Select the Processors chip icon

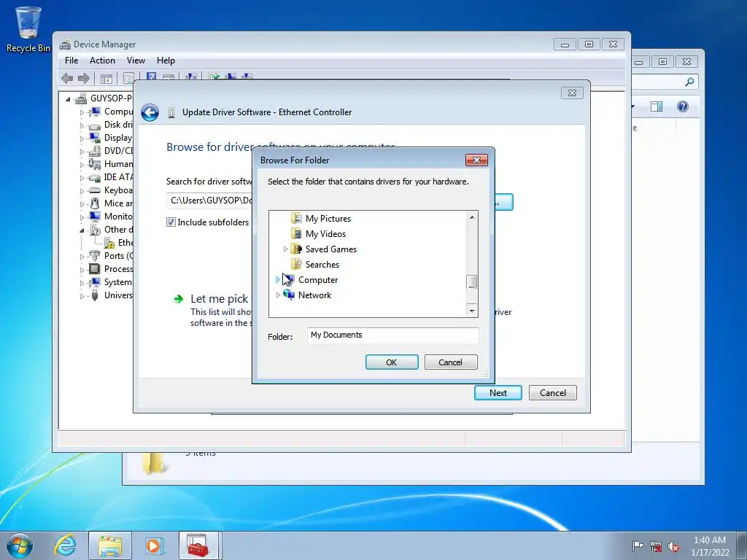(95, 269)
